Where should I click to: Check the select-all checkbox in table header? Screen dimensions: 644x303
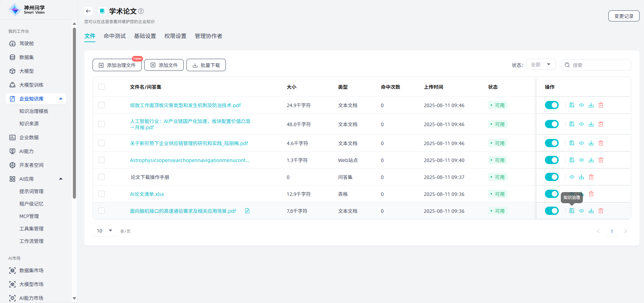click(x=102, y=87)
